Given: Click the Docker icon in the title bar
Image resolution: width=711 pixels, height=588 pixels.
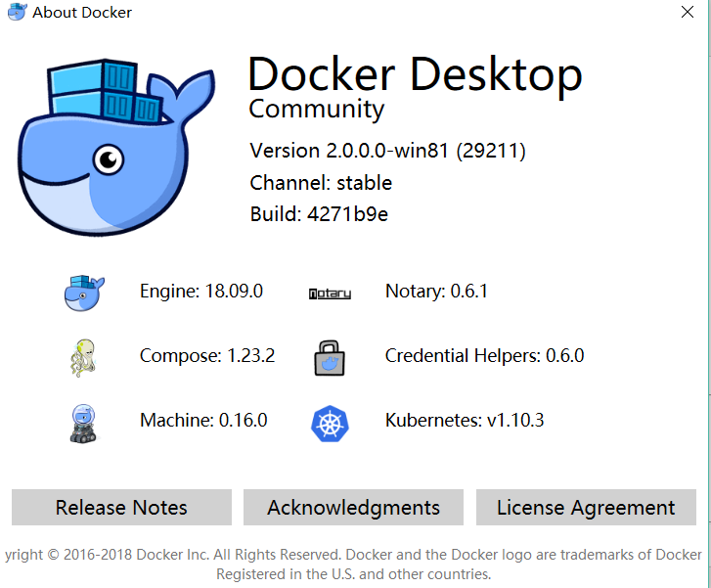Looking at the screenshot, I should pos(18,12).
